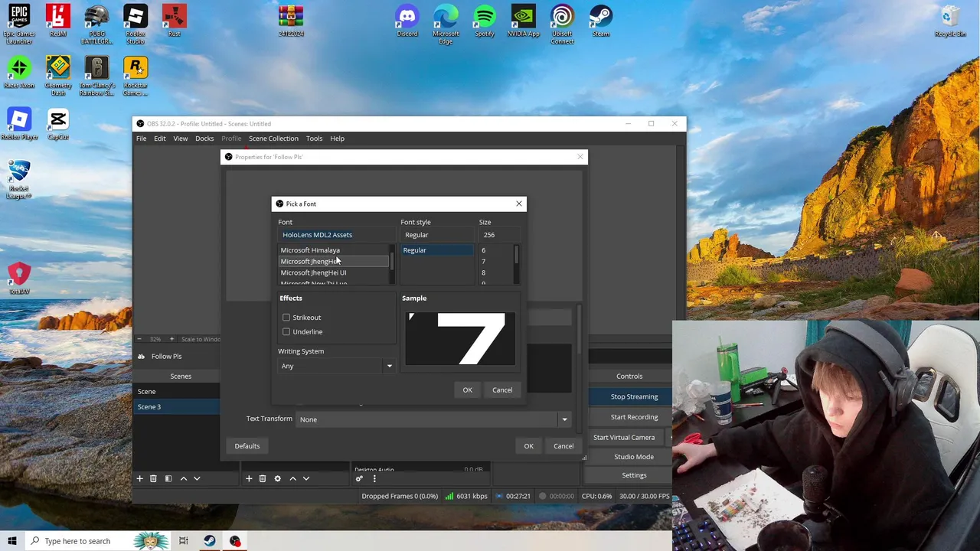The width and height of the screenshot is (980, 551).
Task: Open scene filters icon in Scenes toolbar
Action: click(168, 478)
